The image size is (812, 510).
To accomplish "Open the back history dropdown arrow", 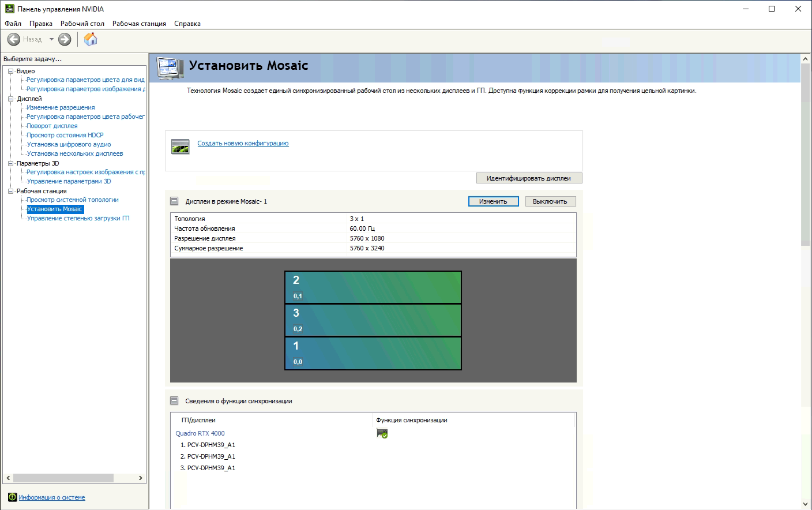I will coord(51,39).
